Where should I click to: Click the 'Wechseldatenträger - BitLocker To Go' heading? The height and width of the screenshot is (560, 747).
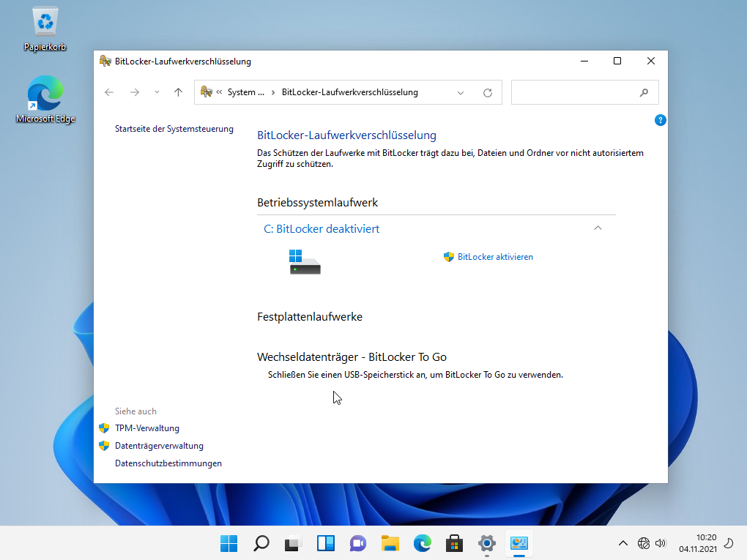tap(352, 357)
